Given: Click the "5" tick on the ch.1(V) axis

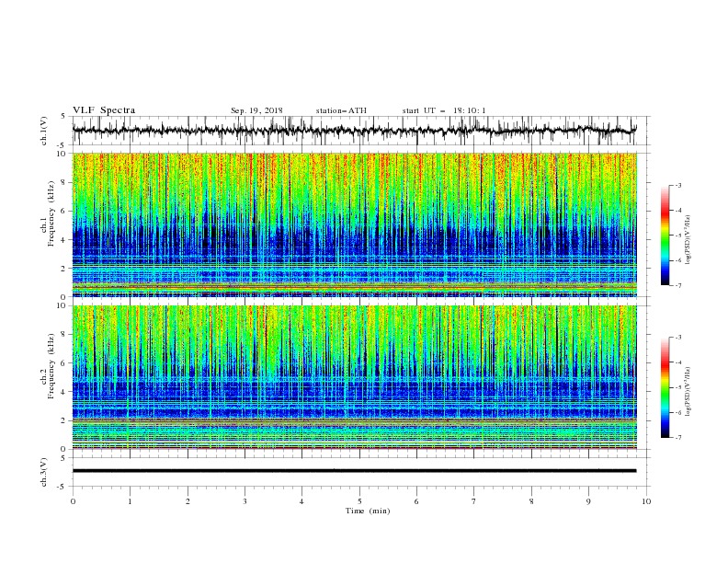Looking at the screenshot, I should point(63,116).
